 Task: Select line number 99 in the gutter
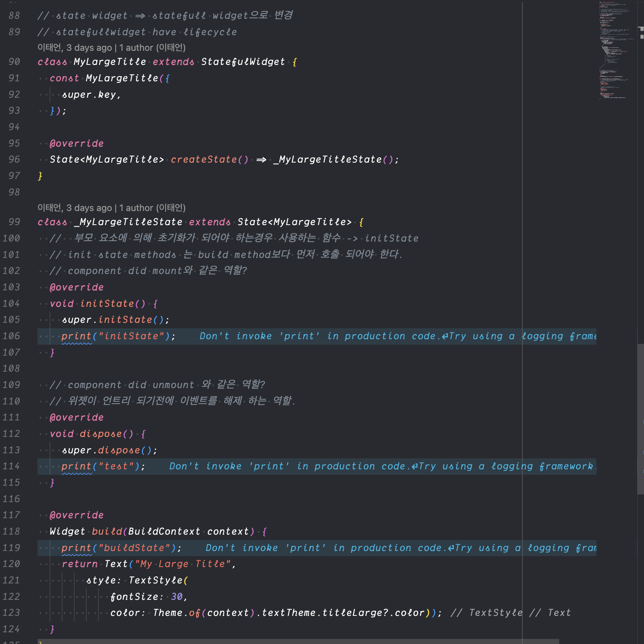tap(14, 222)
